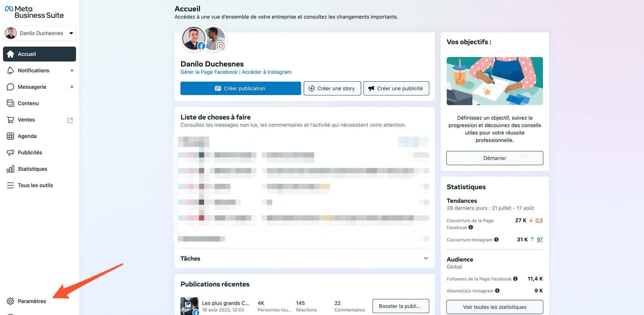This screenshot has width=644, height=315.
Task: Click info icon for Followers de la Page Facebook
Action: [x=515, y=279]
